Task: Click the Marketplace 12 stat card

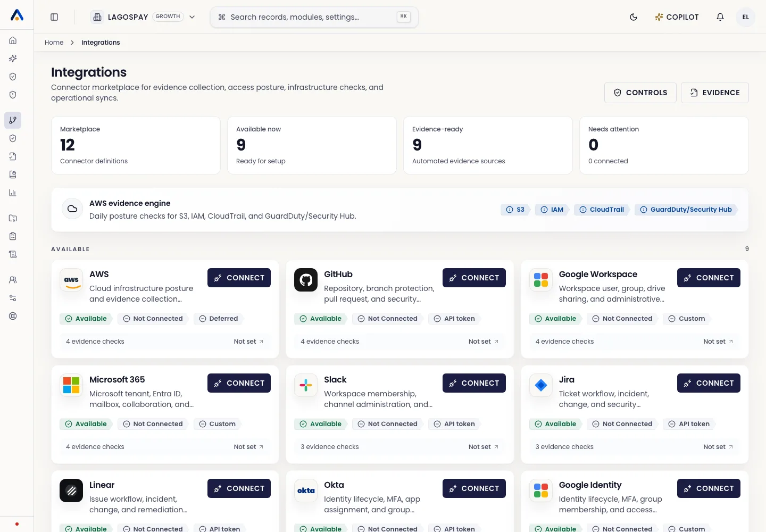Action: (136, 145)
